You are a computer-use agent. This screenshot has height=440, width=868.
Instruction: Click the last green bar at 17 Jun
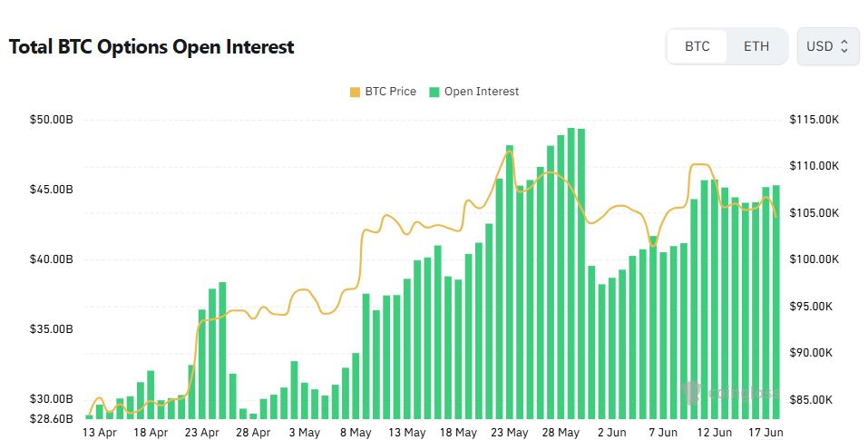776,302
